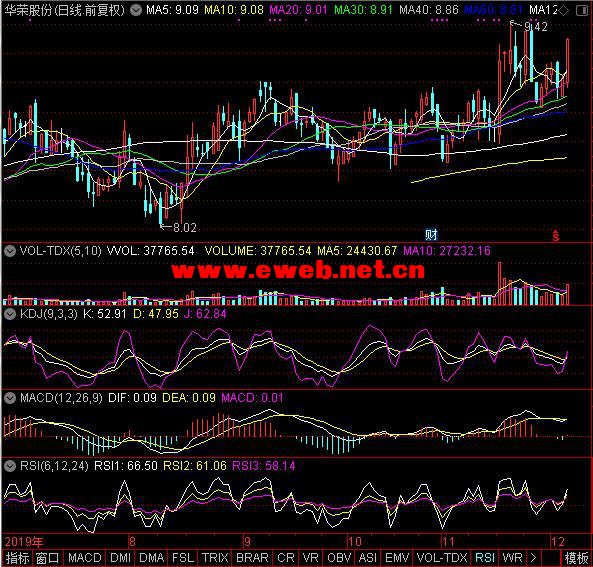Open the KDJ panel dropdown arrow

pyautogui.click(x=10, y=314)
